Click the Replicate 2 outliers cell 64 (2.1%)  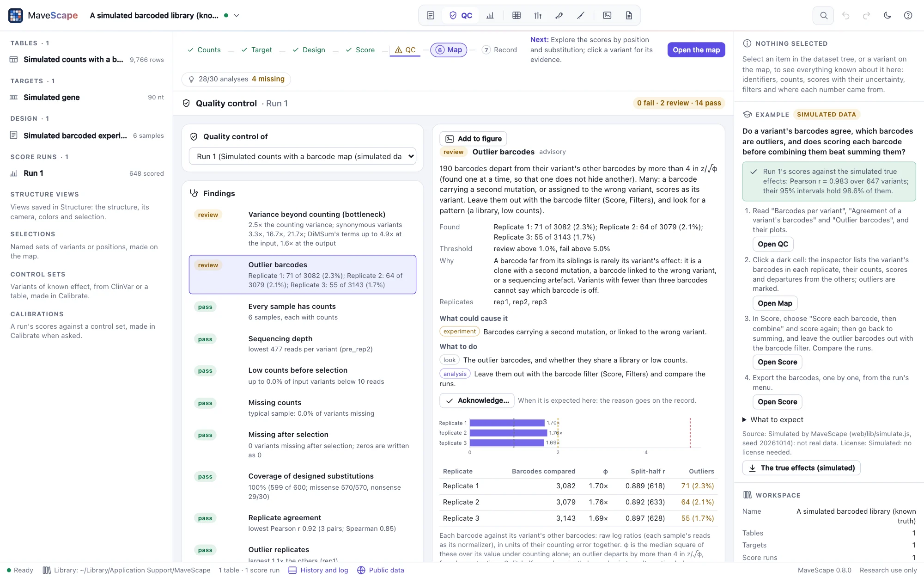(x=698, y=502)
